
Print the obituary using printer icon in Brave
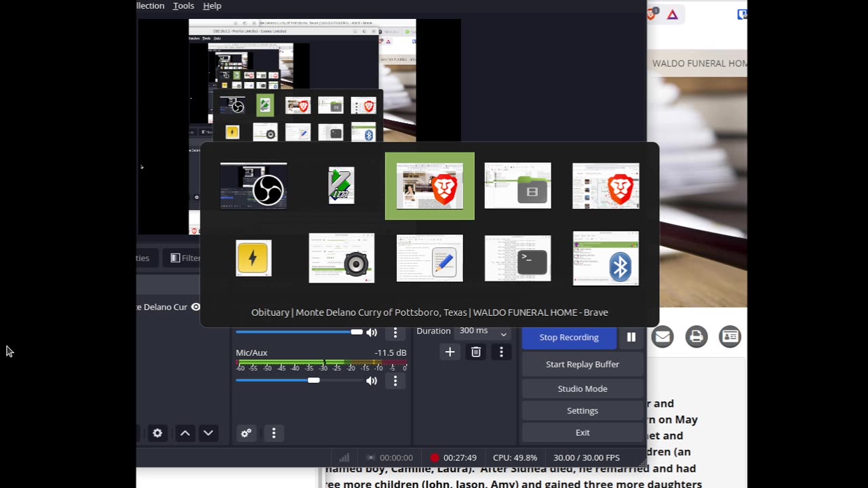click(696, 337)
